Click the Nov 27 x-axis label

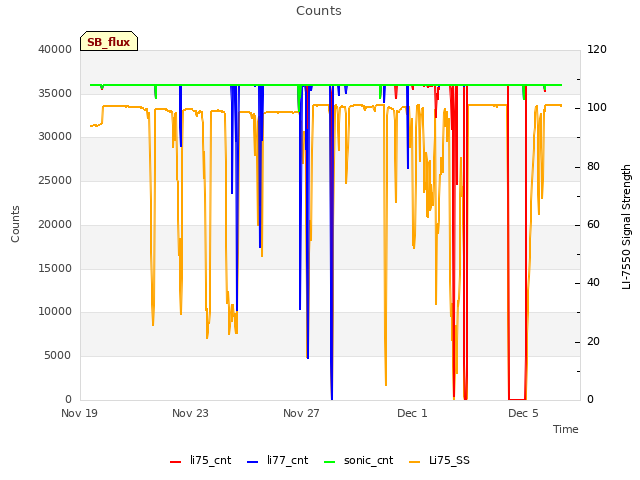tap(301, 413)
